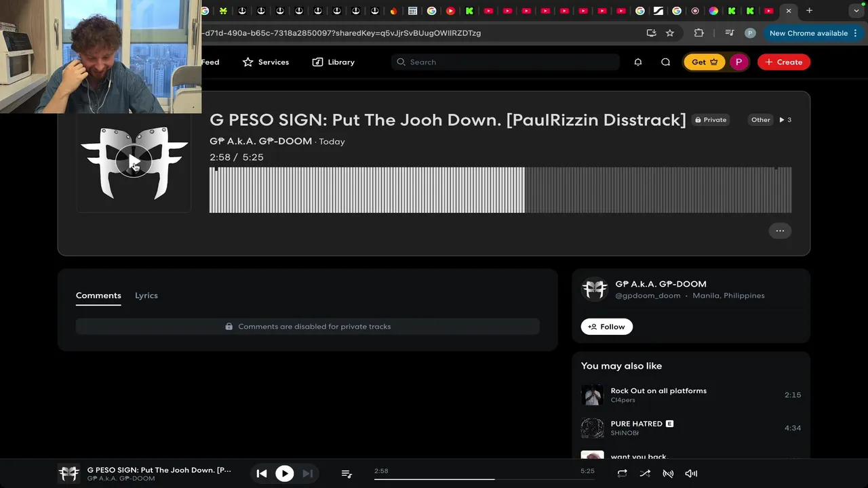The image size is (868, 488).
Task: Click the red Create button
Action: tap(783, 62)
